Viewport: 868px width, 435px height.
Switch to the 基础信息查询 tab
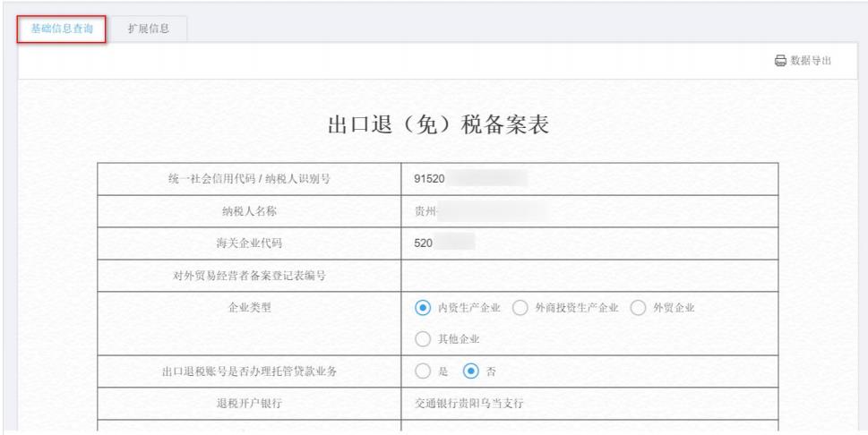62,29
